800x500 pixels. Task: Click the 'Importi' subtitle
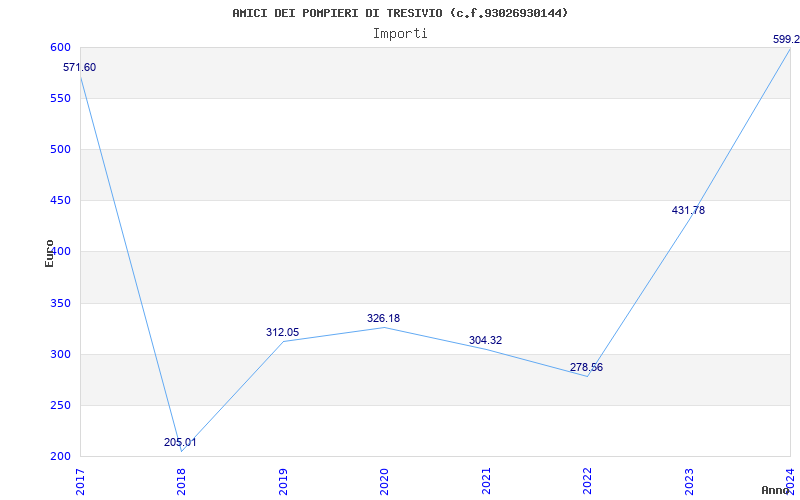coord(400,34)
